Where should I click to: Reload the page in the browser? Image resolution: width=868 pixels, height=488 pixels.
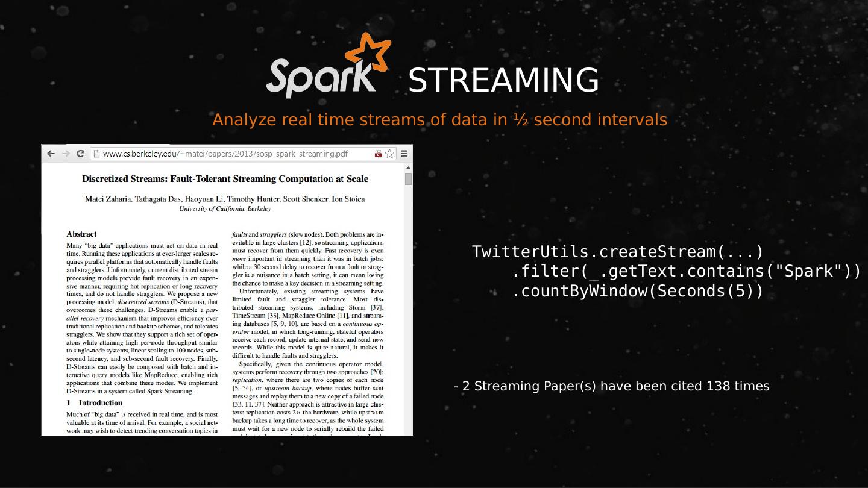coord(81,154)
